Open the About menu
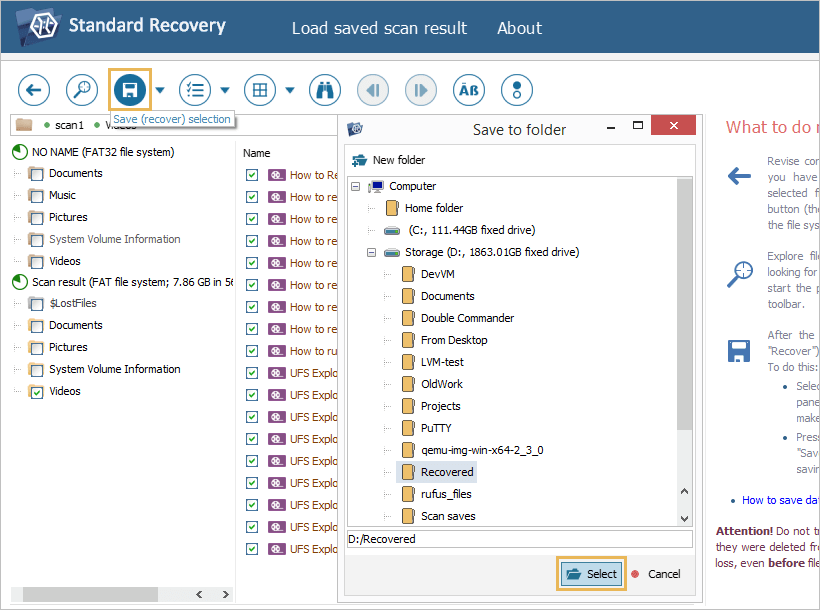Screen dimensions: 820x610 pos(519,28)
